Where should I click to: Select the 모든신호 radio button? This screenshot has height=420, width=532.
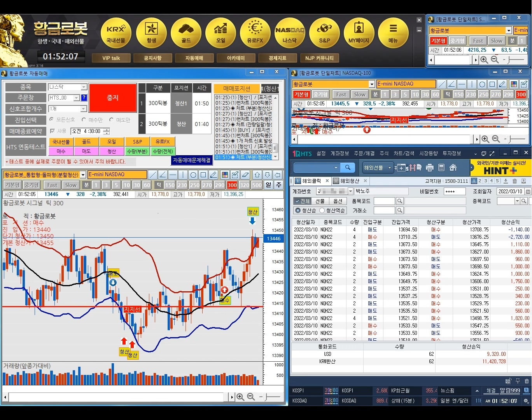click(x=52, y=120)
